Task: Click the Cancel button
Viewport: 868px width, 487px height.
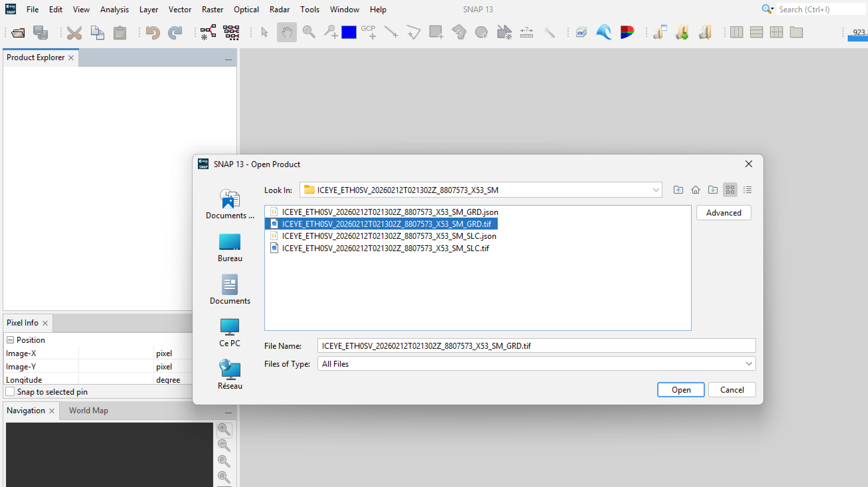Action: (x=732, y=390)
